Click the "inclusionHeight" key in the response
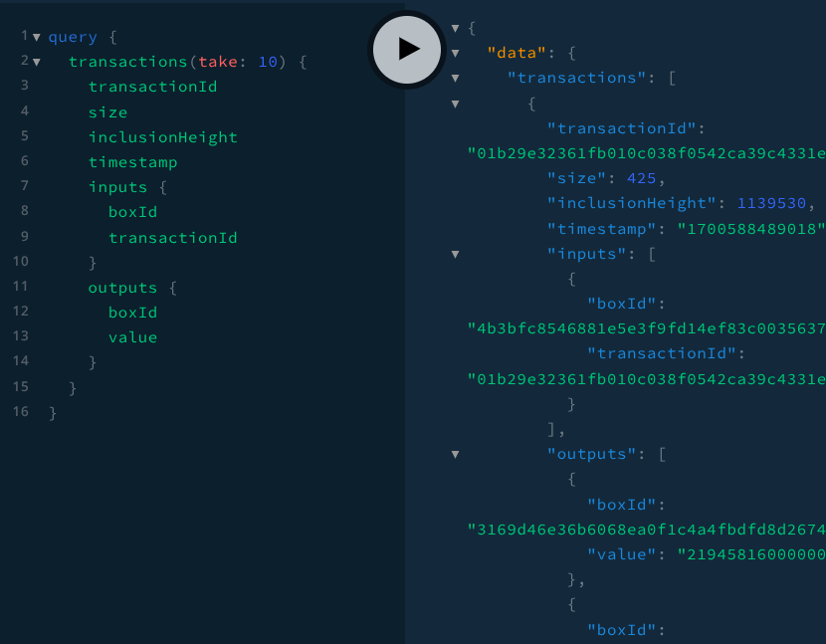 pos(631,203)
